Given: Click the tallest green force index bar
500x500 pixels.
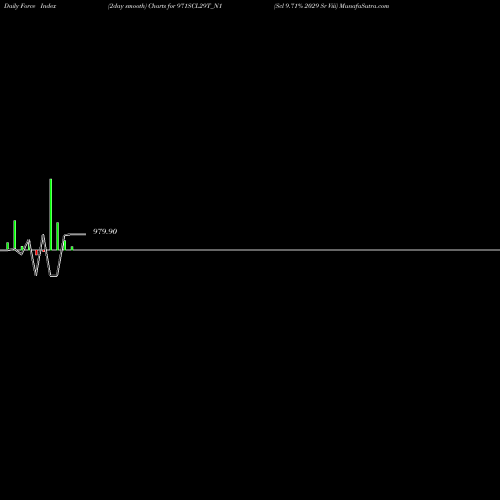Looking at the screenshot, I should pyautogui.click(x=51, y=214).
